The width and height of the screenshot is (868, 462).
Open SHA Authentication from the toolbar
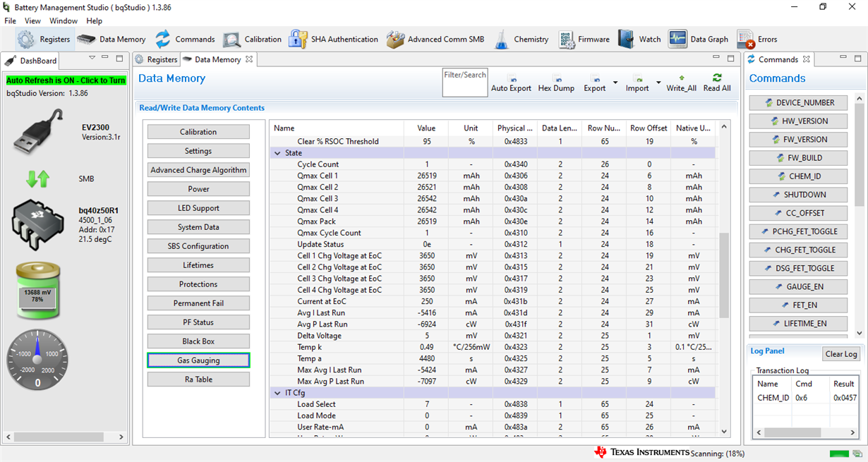pyautogui.click(x=333, y=39)
